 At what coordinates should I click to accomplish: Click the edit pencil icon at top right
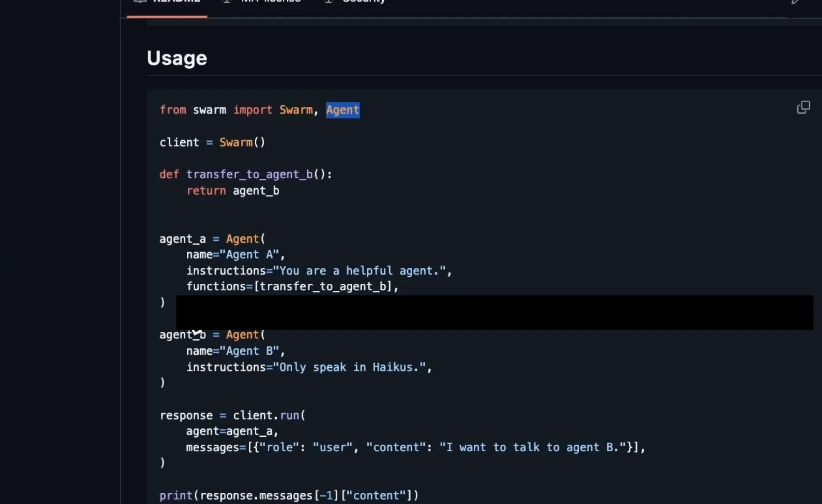pyautogui.click(x=794, y=2)
